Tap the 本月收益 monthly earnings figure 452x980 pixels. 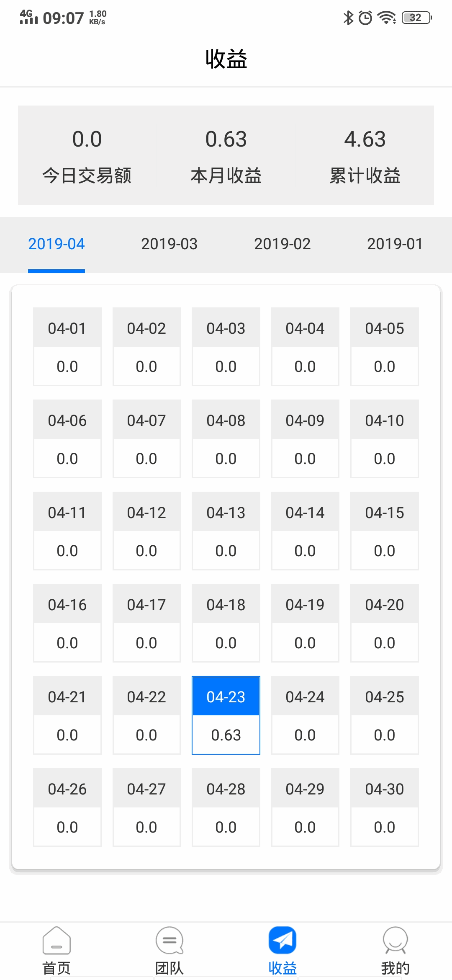coord(226,139)
